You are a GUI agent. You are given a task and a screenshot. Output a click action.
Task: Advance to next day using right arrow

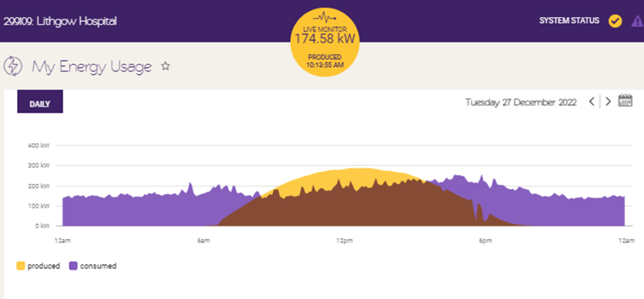click(x=608, y=101)
